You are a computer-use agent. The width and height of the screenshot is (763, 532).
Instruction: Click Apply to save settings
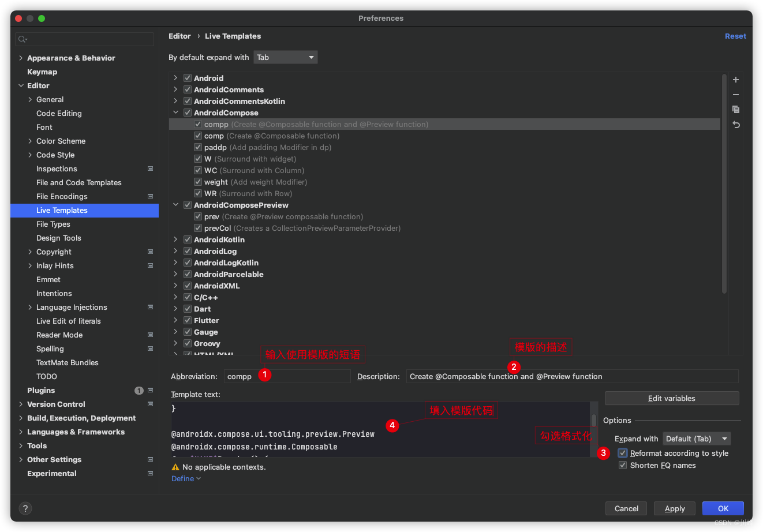[x=675, y=508]
